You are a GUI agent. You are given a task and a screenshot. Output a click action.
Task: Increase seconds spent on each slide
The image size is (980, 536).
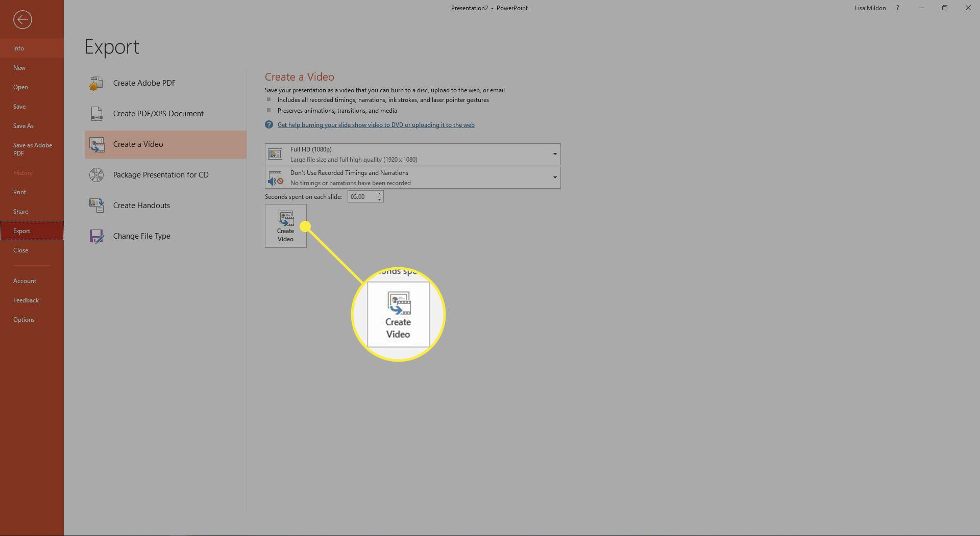[x=380, y=194]
